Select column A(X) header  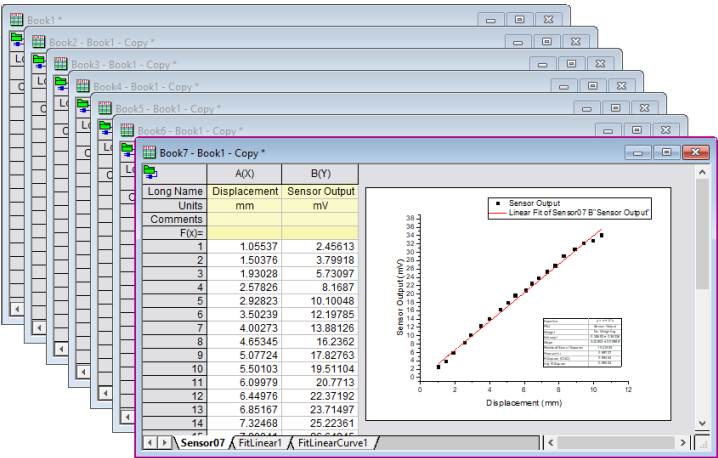(245, 173)
